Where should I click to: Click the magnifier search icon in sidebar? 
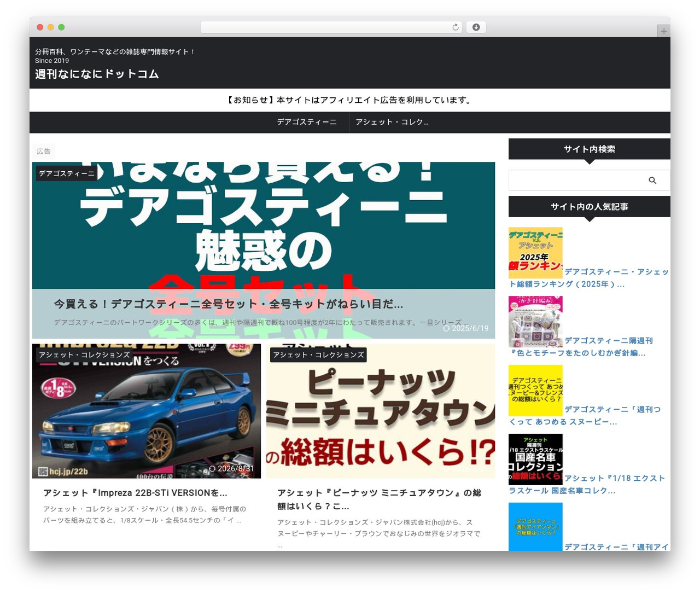tap(652, 181)
